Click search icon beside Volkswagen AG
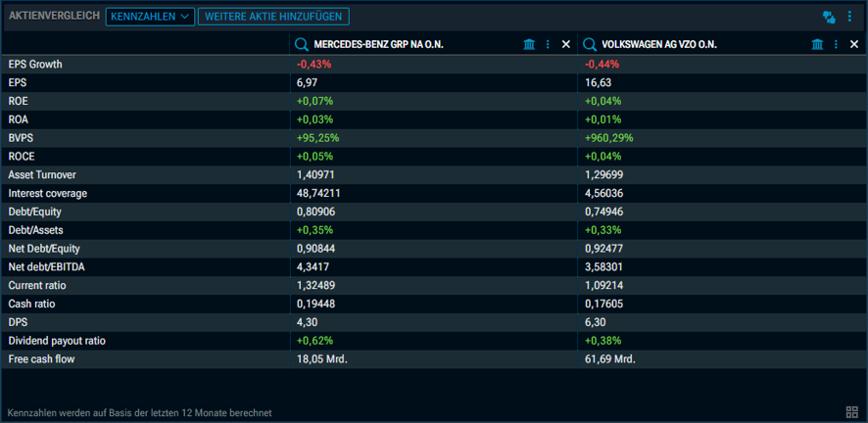 [x=590, y=44]
